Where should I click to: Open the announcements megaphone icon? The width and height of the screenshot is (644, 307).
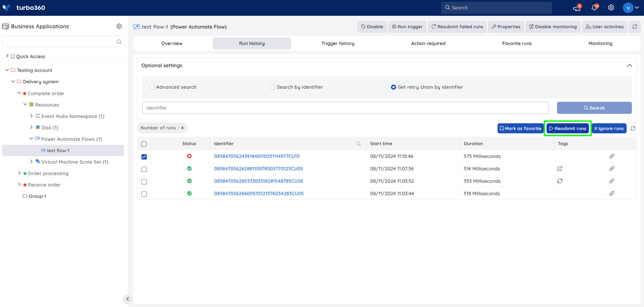point(577,8)
